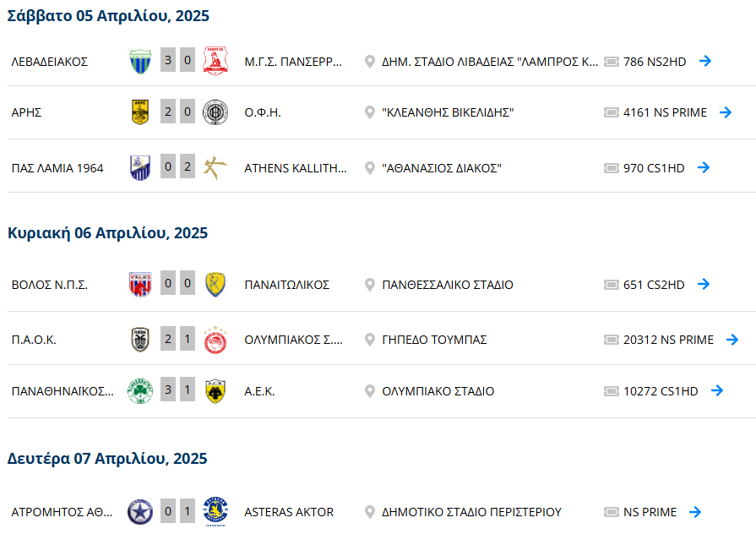
Task: Click the ΟΛΥΜΠΙΑΚΟ ΣΤΑΔΙΟ venue text
Action: click(x=438, y=391)
